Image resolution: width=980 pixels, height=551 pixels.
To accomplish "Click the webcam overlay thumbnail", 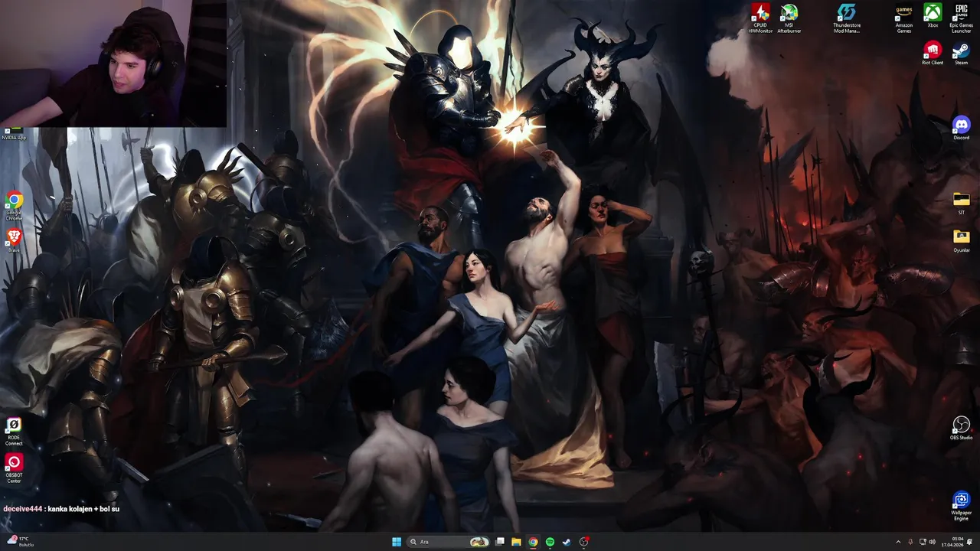I will [113, 64].
